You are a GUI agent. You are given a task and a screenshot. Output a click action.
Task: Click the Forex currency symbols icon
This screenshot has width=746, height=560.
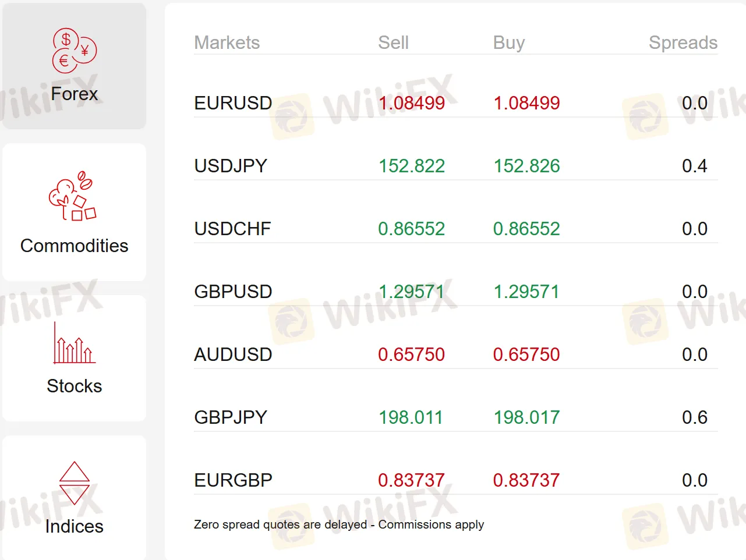(75, 51)
